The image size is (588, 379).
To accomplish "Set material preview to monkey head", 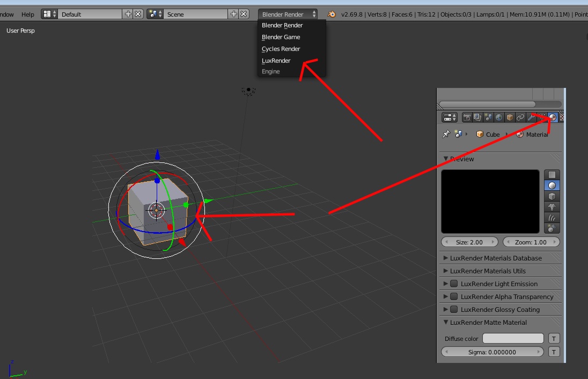I will tap(552, 207).
